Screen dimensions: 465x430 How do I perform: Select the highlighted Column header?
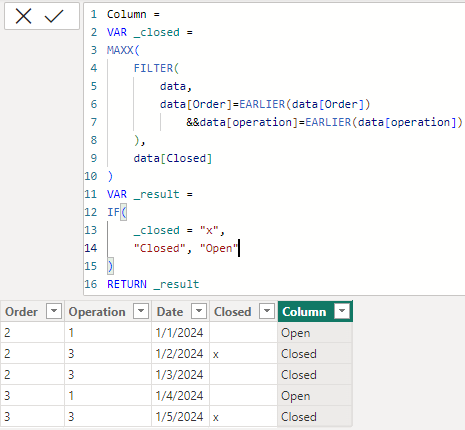click(x=304, y=312)
